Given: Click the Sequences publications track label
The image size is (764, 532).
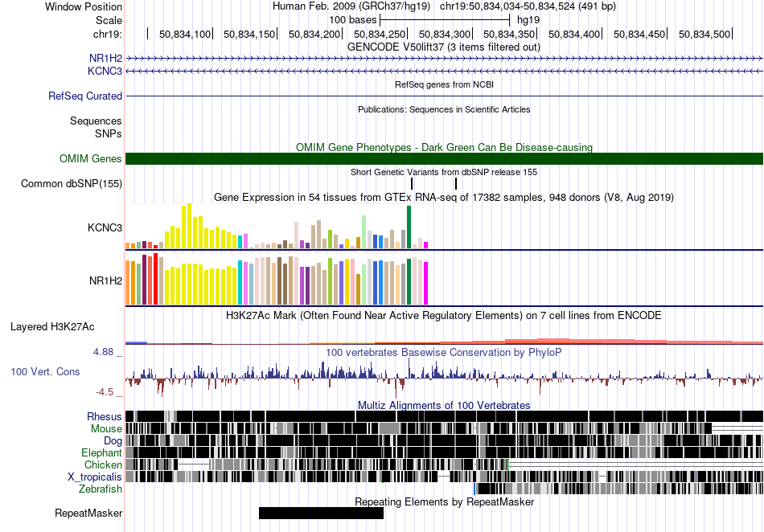Looking at the screenshot, I should click(96, 121).
